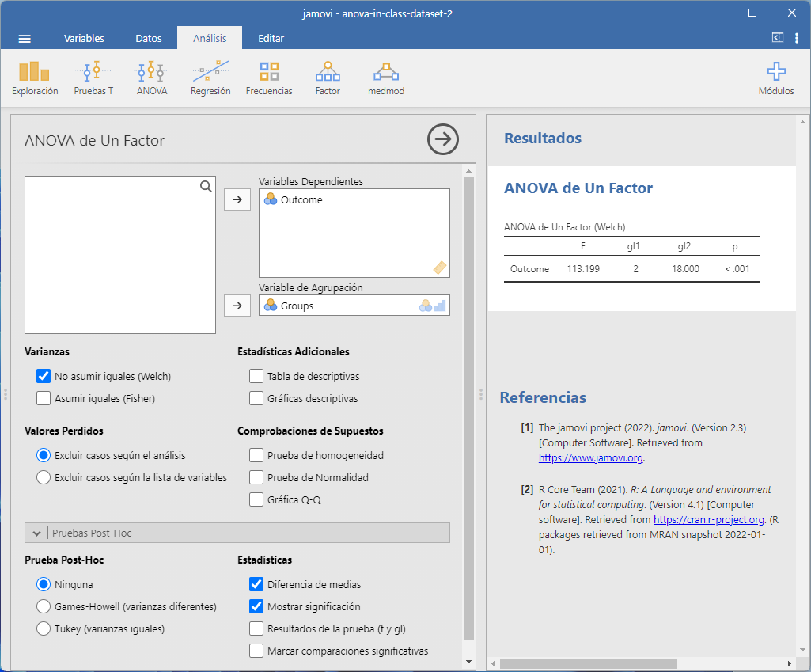
Task: Open the medmod module menu
Action: [386, 78]
